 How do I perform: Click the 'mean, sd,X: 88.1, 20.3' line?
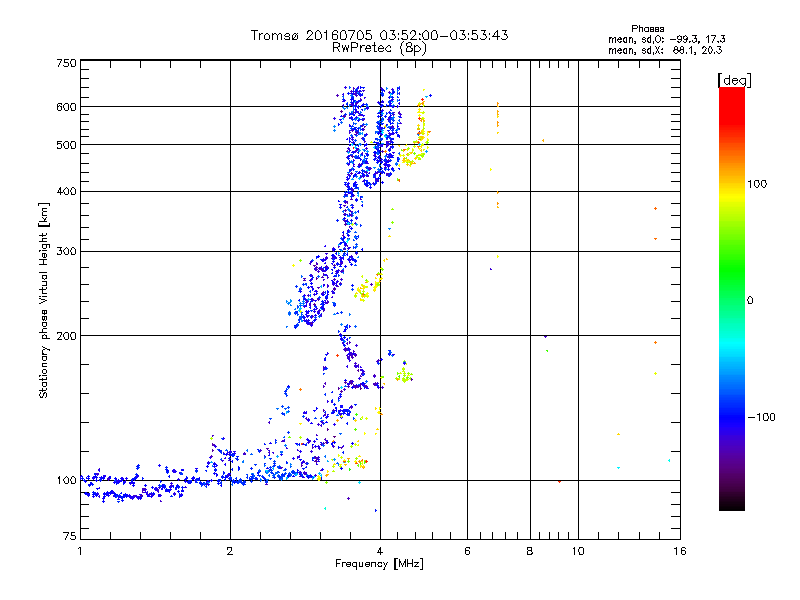(665, 51)
